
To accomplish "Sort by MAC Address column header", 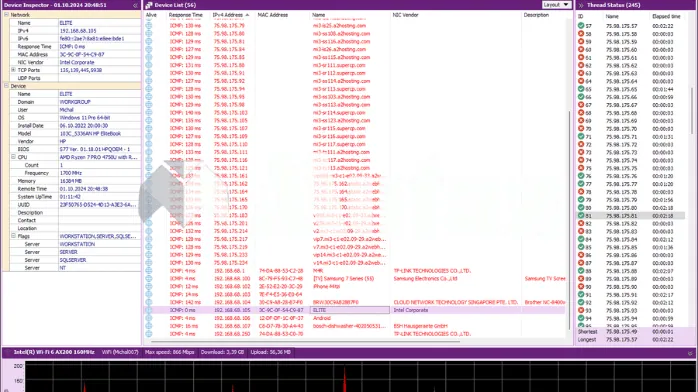I will tap(273, 15).
